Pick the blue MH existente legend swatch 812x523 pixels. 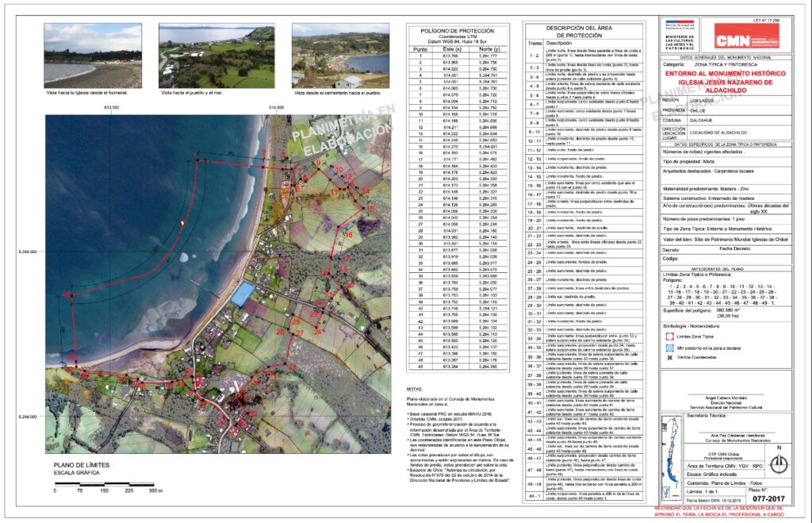tap(668, 348)
